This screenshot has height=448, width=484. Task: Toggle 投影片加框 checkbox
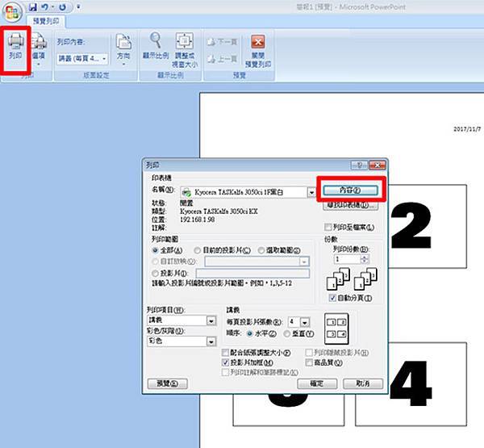[225, 362]
